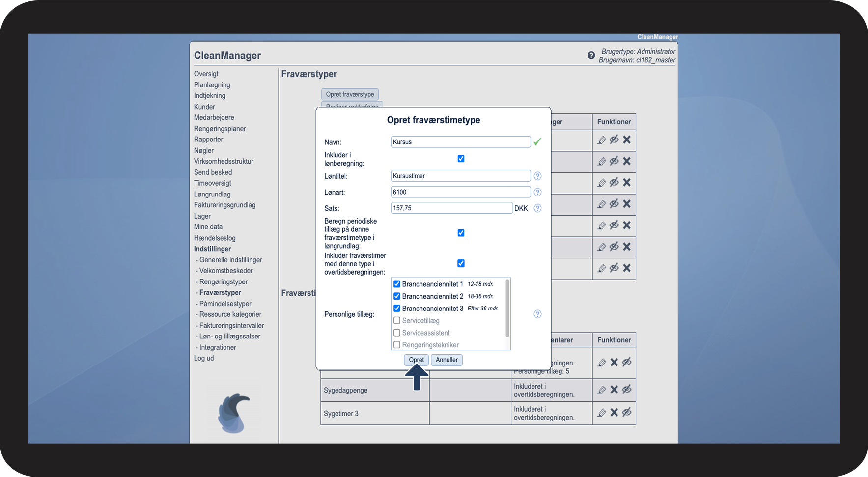This screenshot has height=477, width=868.
Task: Toggle visibility of row with Personlige tillæg: 5
Action: pyautogui.click(x=627, y=363)
